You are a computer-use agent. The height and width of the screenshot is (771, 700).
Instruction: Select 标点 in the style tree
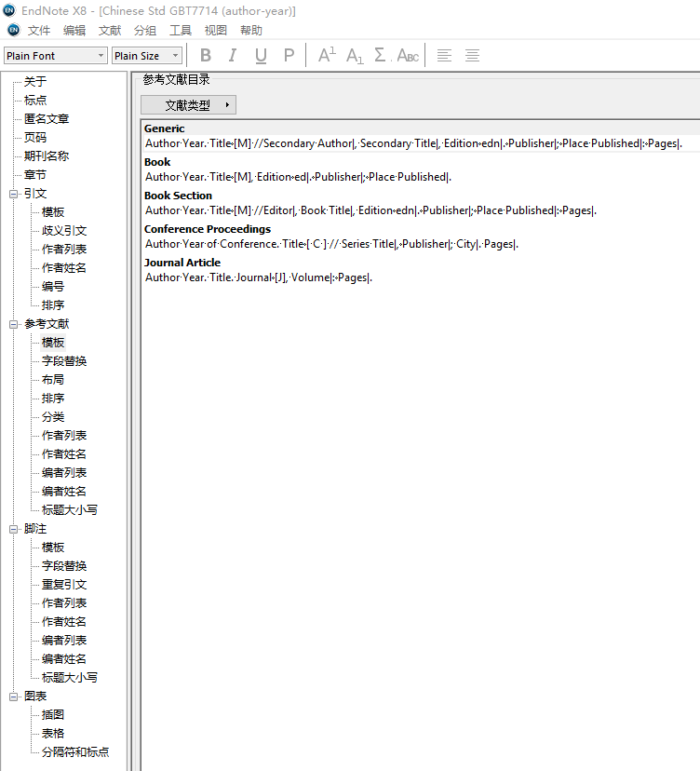click(x=35, y=101)
